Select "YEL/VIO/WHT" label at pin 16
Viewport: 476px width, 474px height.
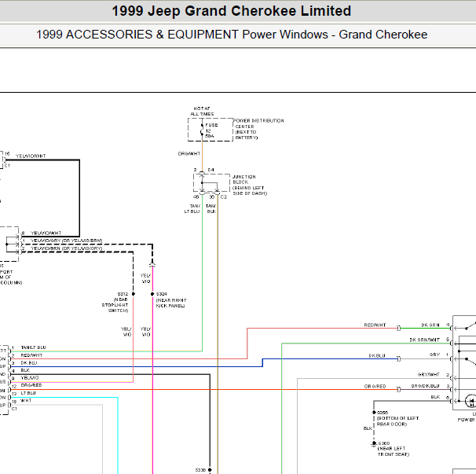[x=31, y=156]
